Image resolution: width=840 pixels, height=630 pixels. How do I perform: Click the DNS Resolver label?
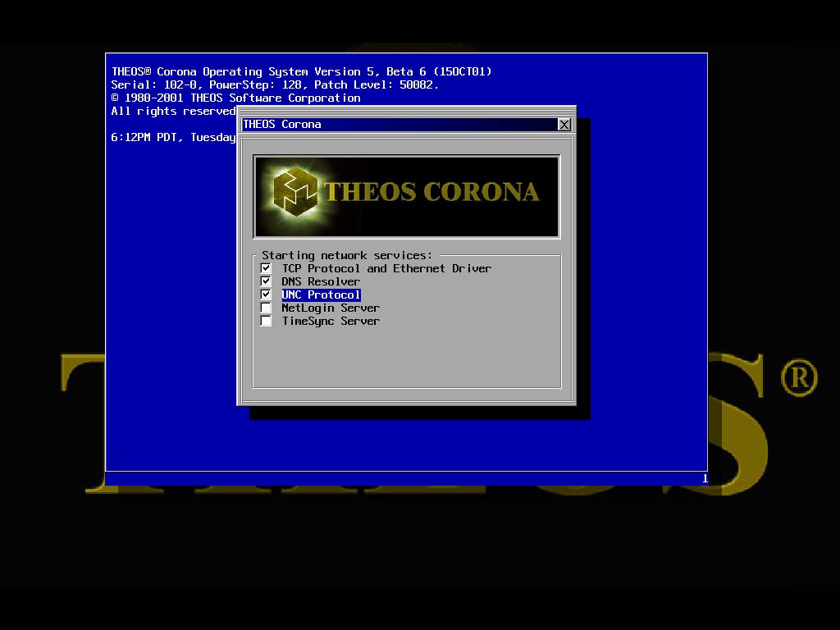(x=321, y=282)
